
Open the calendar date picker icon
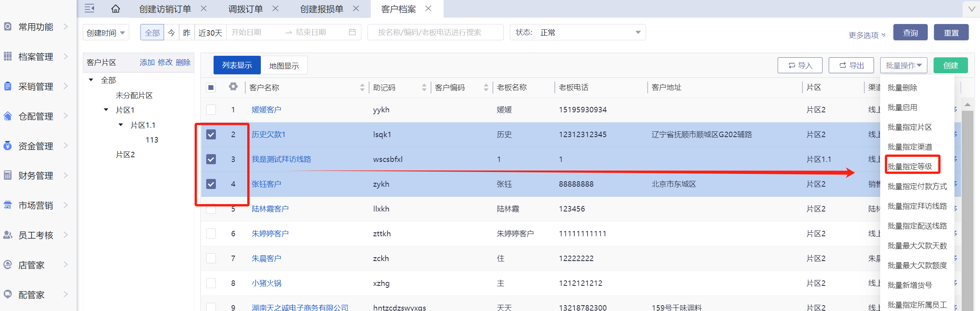click(x=352, y=32)
